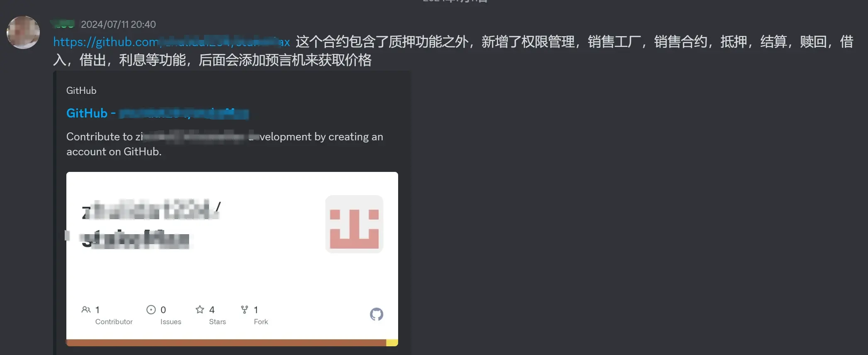
Task: Click the "Stars" label under the count
Action: coord(217,322)
